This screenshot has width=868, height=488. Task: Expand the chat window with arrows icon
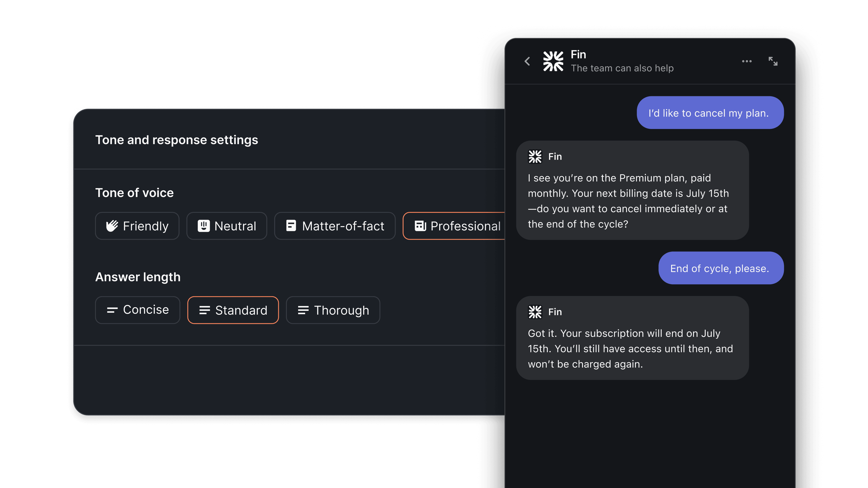pyautogui.click(x=773, y=61)
